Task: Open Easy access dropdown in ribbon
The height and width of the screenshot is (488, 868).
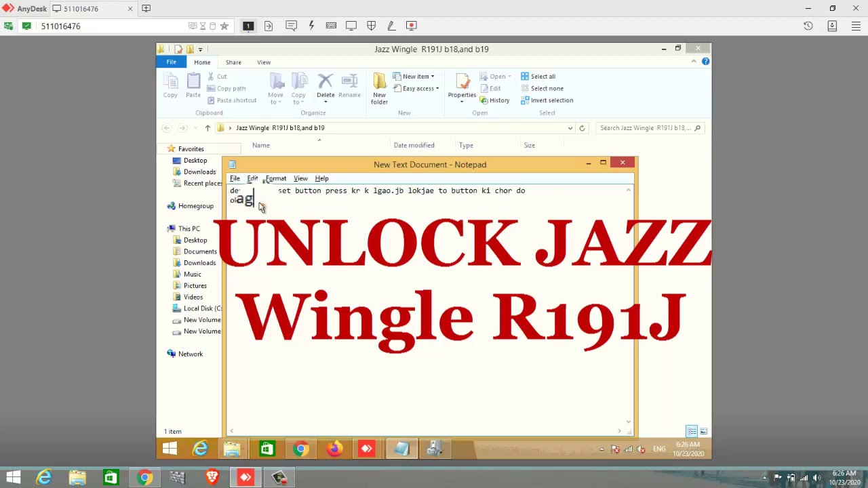Action: [x=416, y=89]
